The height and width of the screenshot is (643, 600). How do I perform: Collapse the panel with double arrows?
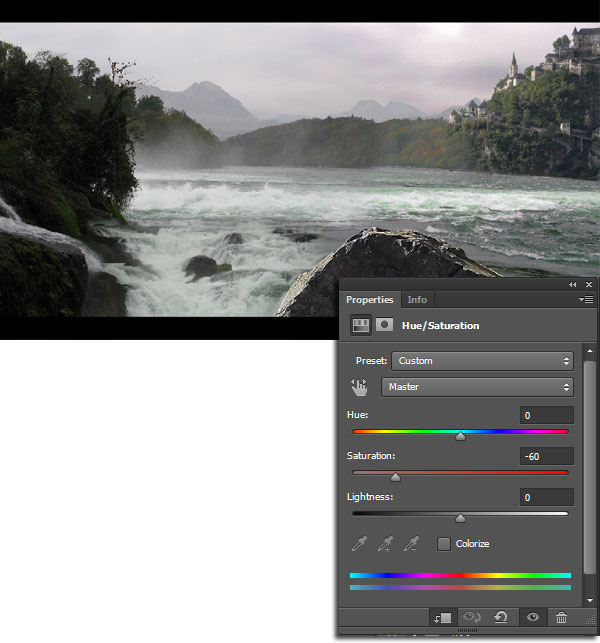[572, 285]
